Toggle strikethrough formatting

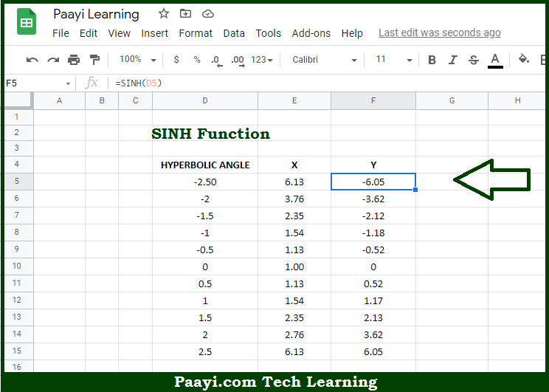pyautogui.click(x=474, y=60)
